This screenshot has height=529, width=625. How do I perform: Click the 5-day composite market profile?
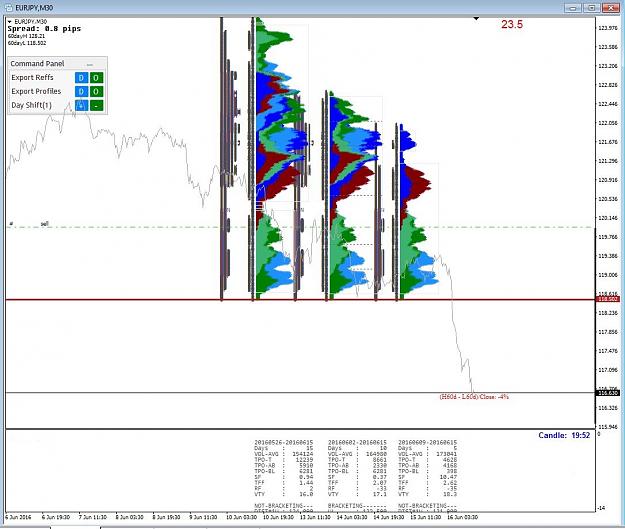[417, 211]
